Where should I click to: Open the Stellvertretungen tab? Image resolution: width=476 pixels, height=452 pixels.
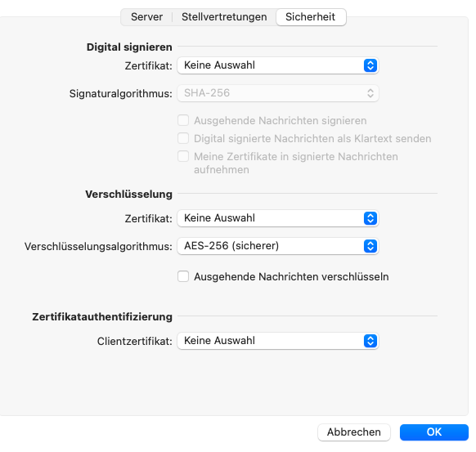tap(224, 17)
